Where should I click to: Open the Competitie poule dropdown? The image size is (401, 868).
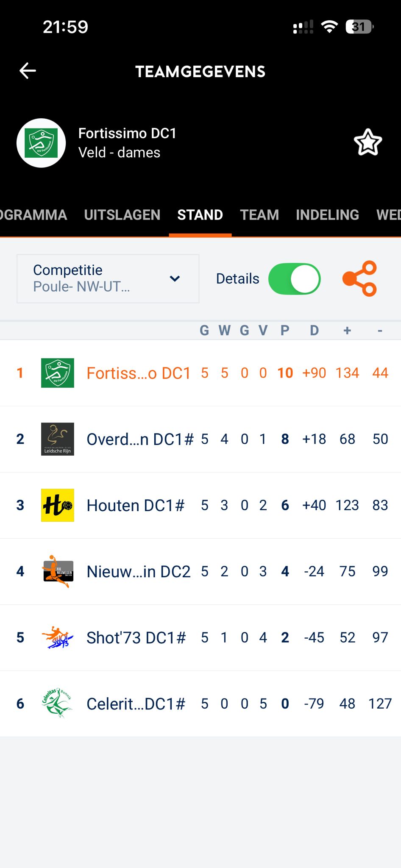tap(108, 278)
